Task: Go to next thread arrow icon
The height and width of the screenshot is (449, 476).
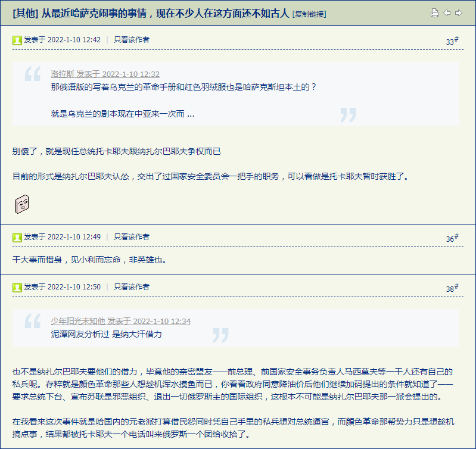Action: [459, 13]
